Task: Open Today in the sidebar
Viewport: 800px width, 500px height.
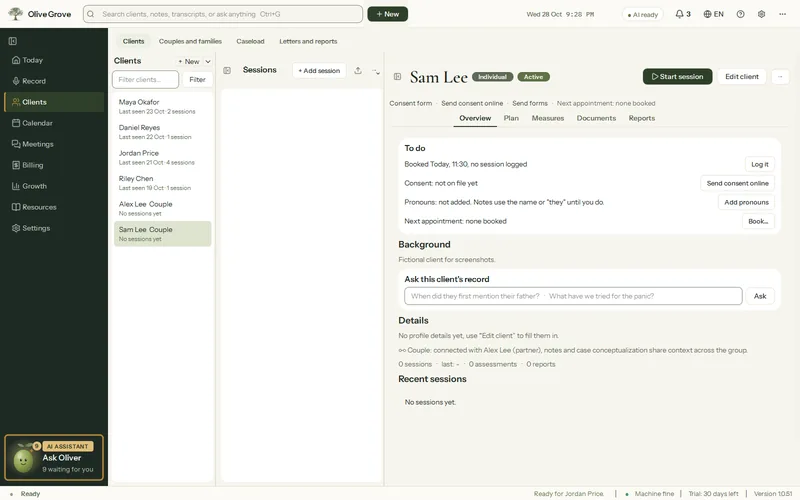Action: [x=54, y=60]
